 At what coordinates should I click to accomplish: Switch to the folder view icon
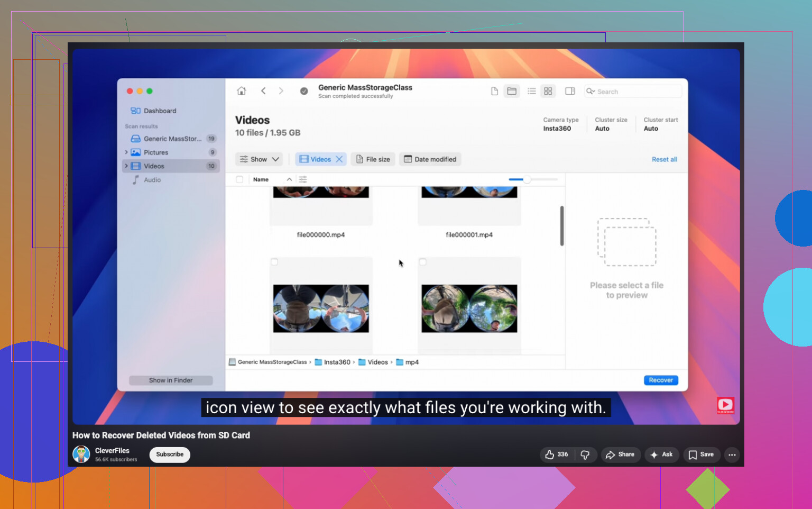click(x=512, y=92)
